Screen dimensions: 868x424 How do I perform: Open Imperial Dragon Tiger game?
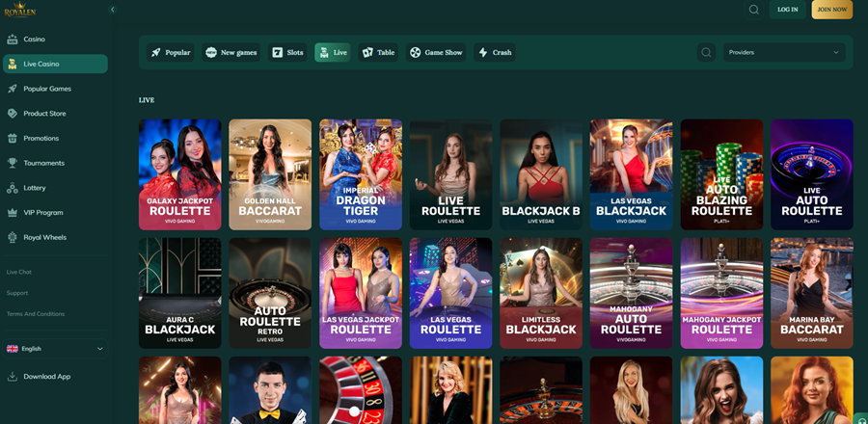pyautogui.click(x=361, y=174)
